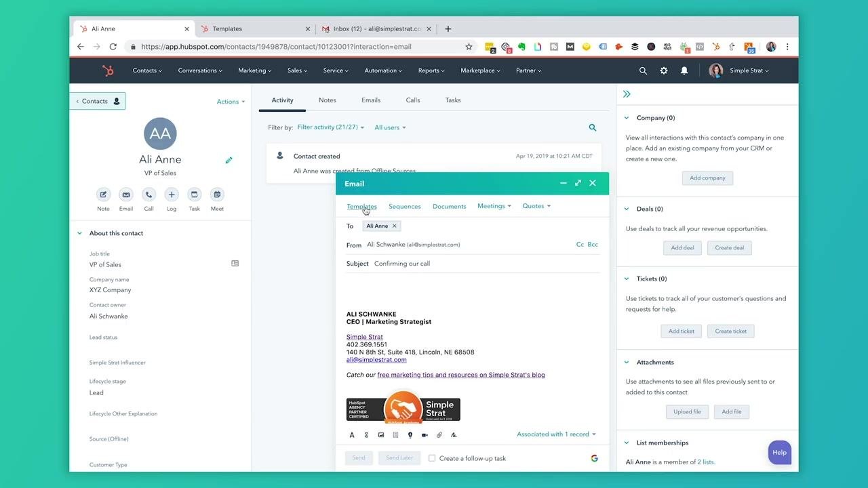The width and height of the screenshot is (868, 488).
Task: Click the Email icon under contact name
Action: (x=126, y=195)
